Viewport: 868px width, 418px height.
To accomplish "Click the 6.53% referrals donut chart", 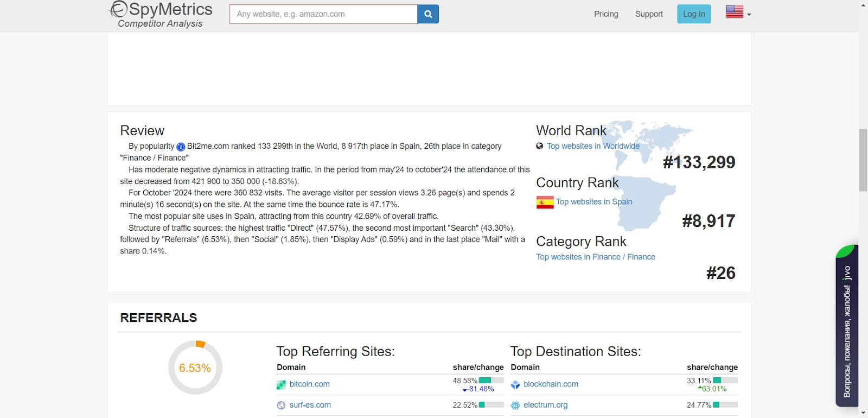I will coord(195,368).
